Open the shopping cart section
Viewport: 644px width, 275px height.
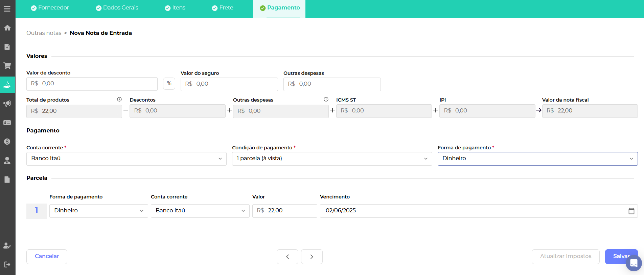click(x=7, y=66)
